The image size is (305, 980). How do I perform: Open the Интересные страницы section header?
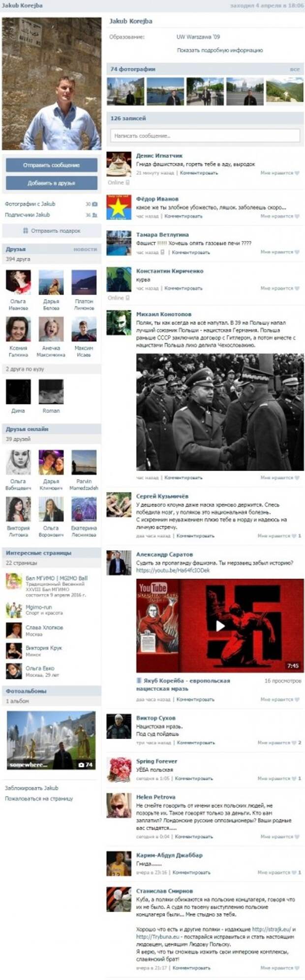click(38, 553)
